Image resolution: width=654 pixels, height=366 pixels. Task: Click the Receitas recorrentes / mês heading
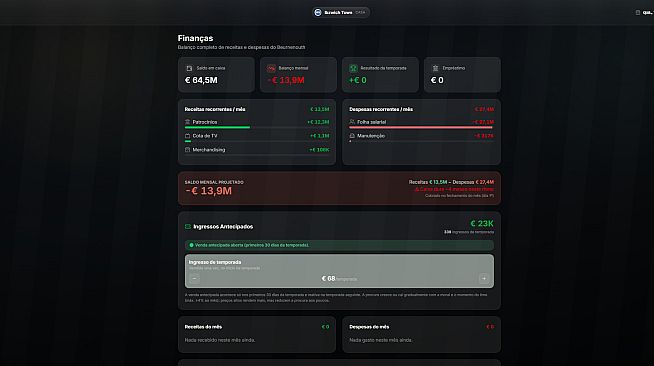pos(215,109)
